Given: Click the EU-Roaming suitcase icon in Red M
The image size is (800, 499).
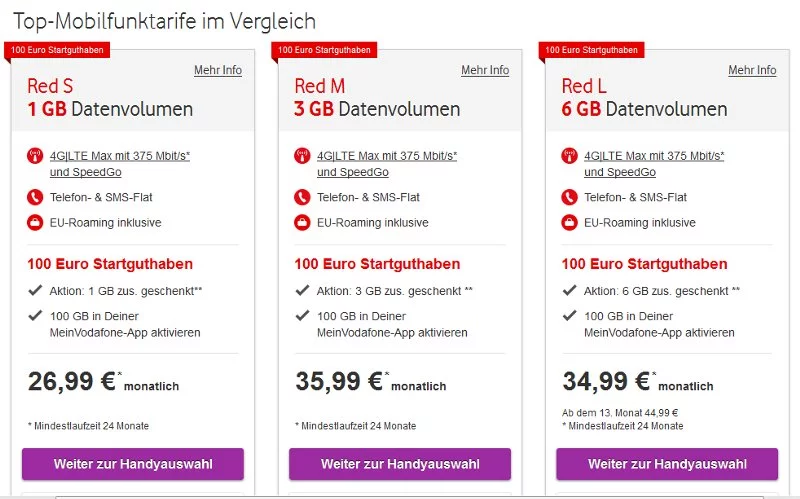Looking at the screenshot, I should coord(302,223).
